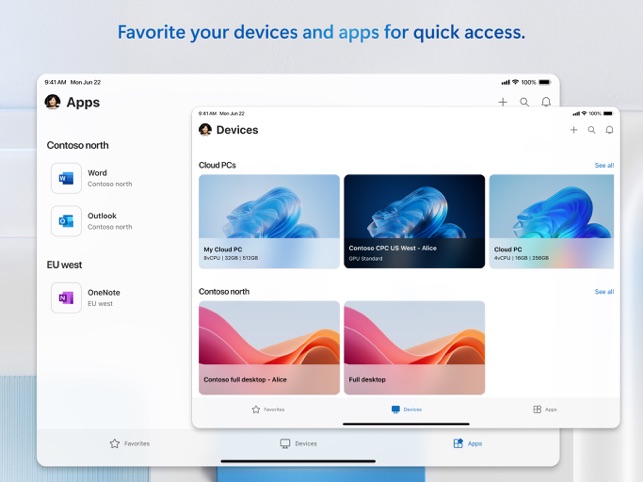The image size is (643, 482).
Task: Open the My Cloud PC card
Action: 269,222
